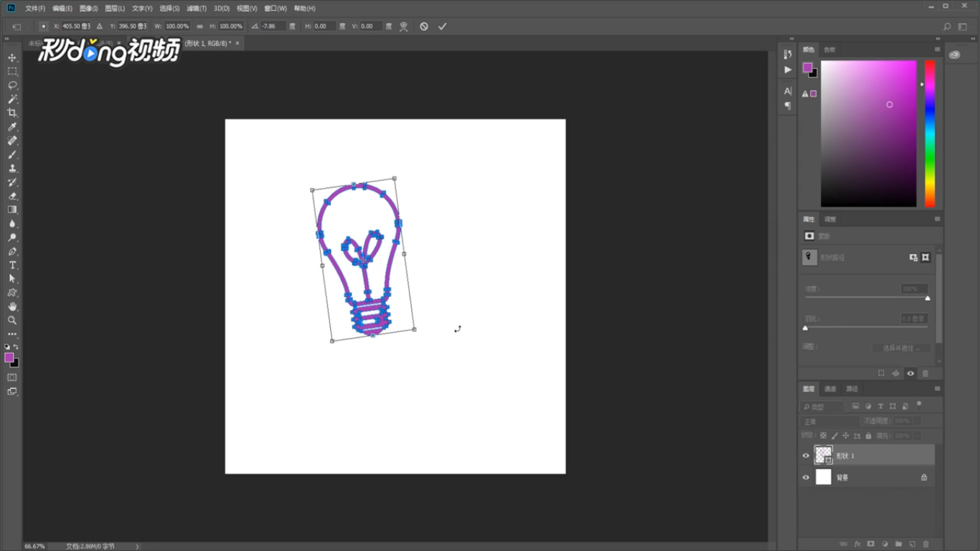Select the Rectangular Marquee tool
This screenshot has height=551, width=980.
click(x=12, y=71)
